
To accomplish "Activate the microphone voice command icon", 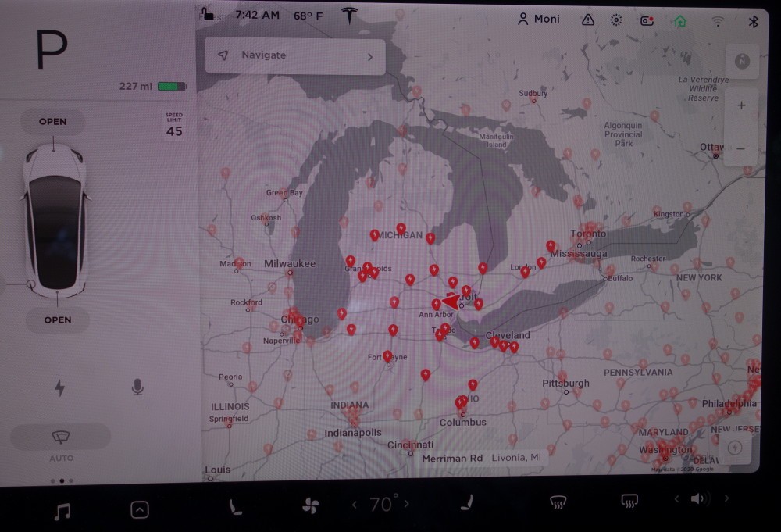I will point(137,387).
